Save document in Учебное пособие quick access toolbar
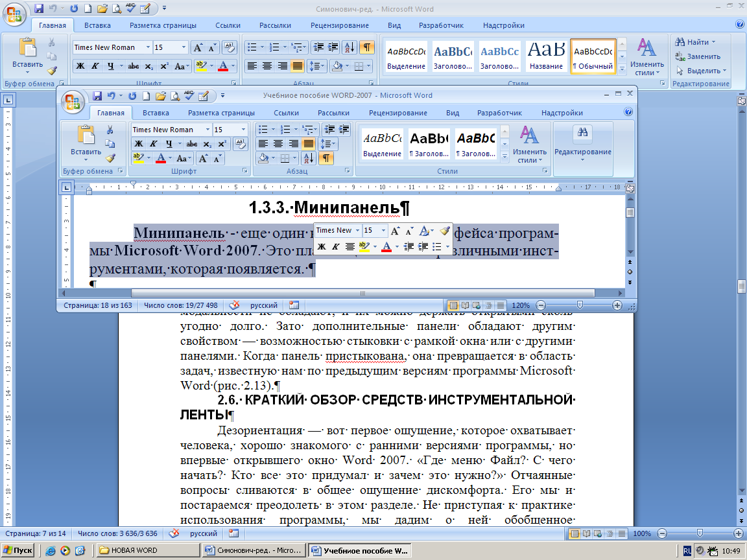The image size is (747, 560). click(x=97, y=96)
